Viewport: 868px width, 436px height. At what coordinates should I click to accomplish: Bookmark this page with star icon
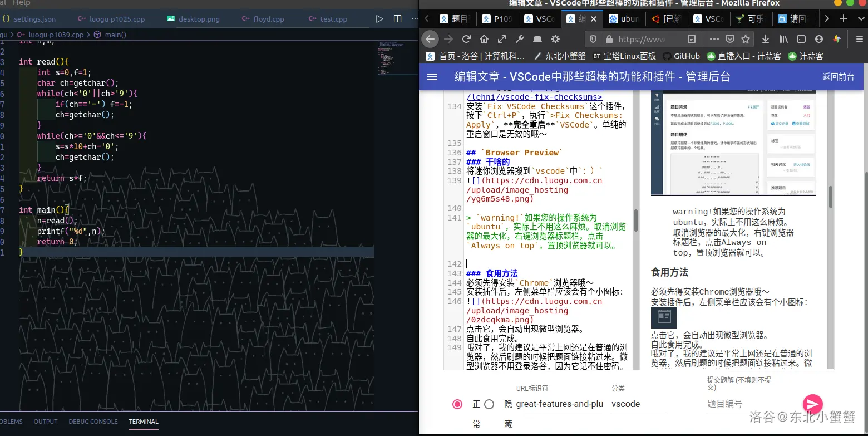(x=746, y=39)
